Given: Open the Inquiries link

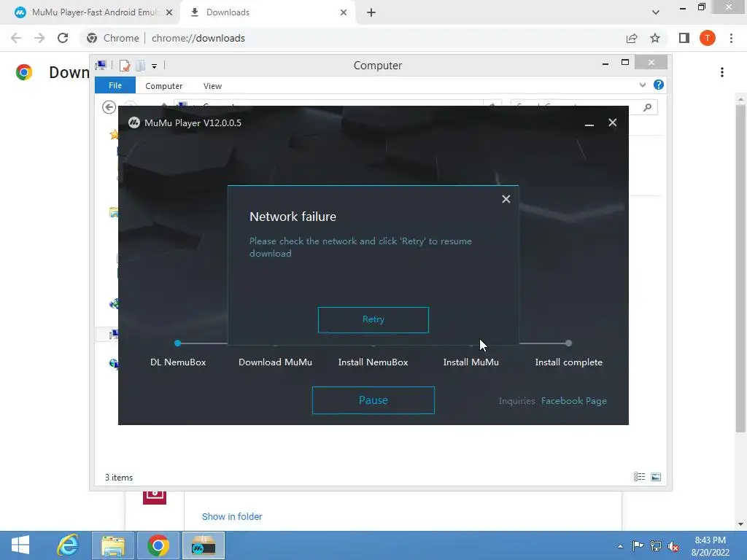Looking at the screenshot, I should [x=516, y=401].
